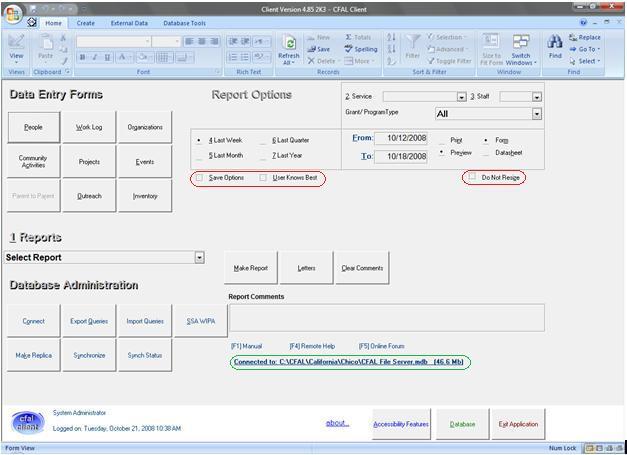Enable the Save Options checkbox
This screenshot has width=627, height=455.
199,178
